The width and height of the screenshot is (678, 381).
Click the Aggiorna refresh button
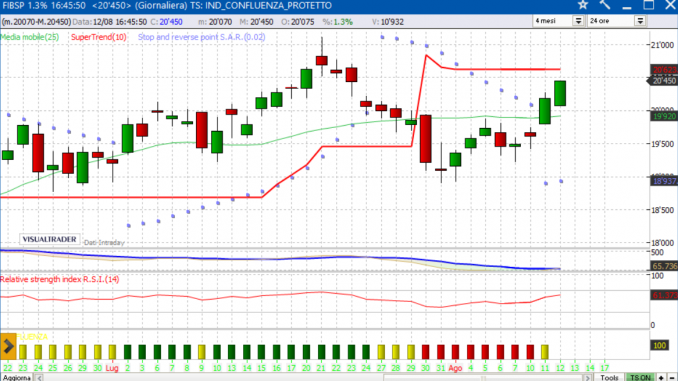(16, 378)
